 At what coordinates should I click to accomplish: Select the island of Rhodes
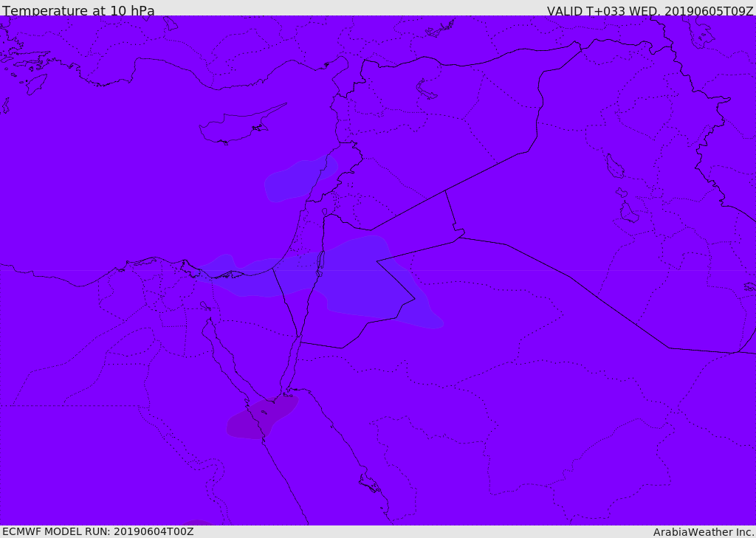(35, 83)
